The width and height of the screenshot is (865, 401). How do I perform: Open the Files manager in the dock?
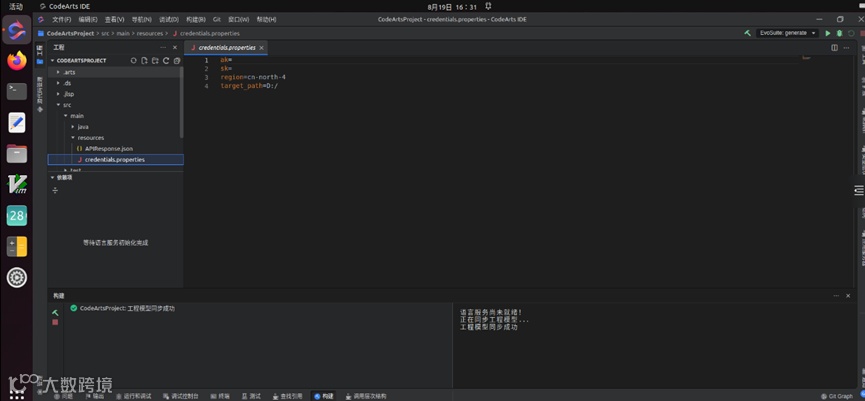[x=17, y=153]
